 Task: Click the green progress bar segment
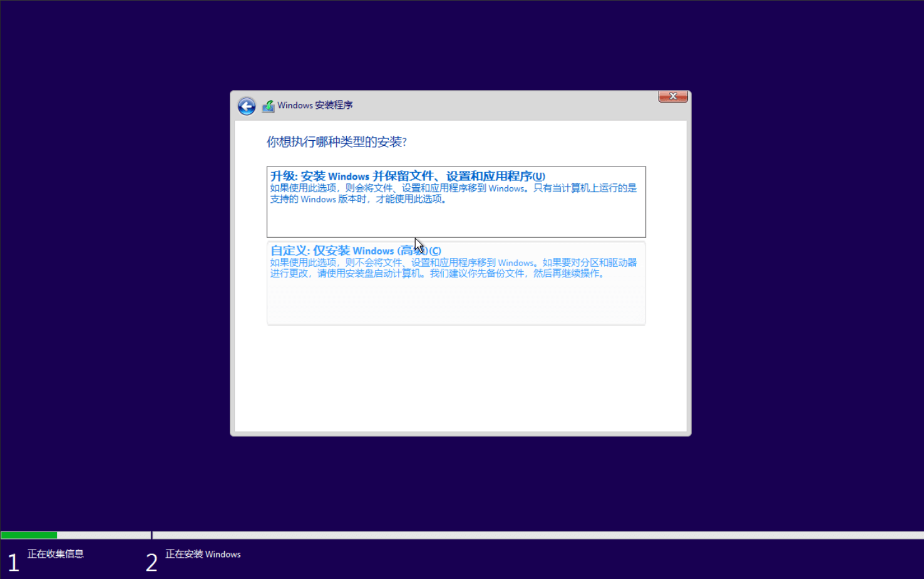click(x=28, y=535)
